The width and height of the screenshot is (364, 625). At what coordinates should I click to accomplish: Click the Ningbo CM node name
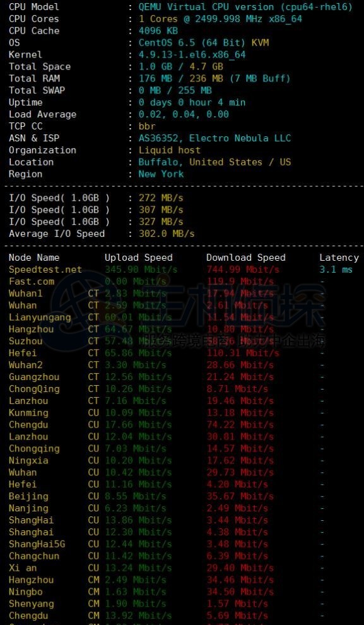coord(25,592)
